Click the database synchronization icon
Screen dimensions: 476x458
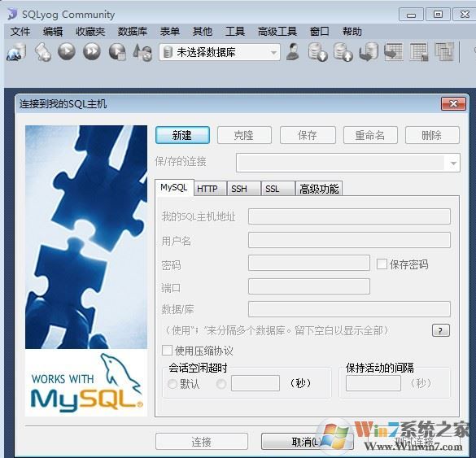(369, 52)
